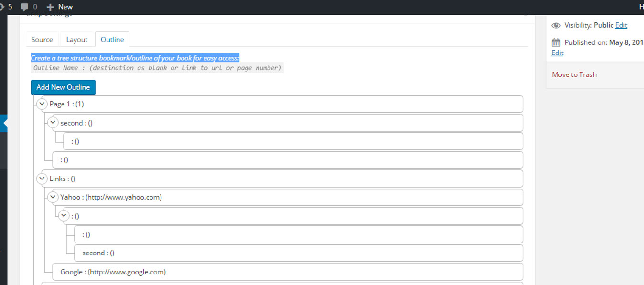This screenshot has width=644, height=285.
Task: Select the last second outline item under Yahoo
Action: 98,253
